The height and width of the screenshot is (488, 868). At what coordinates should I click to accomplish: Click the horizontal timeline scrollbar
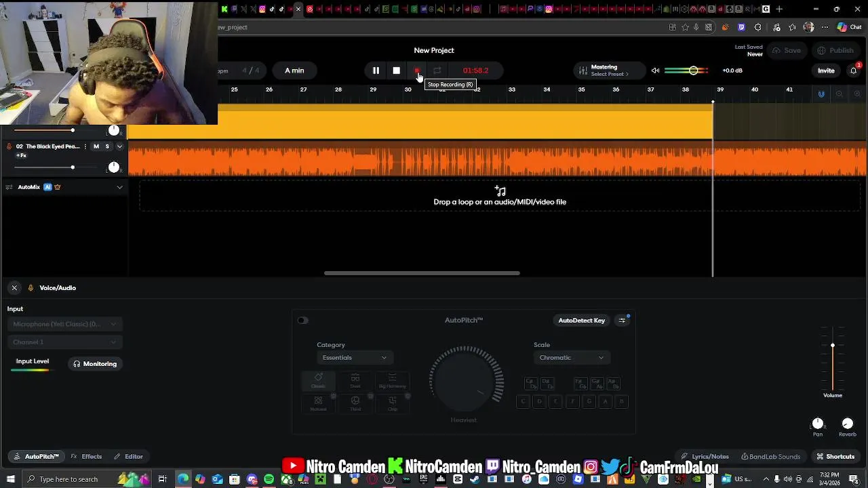pyautogui.click(x=422, y=274)
